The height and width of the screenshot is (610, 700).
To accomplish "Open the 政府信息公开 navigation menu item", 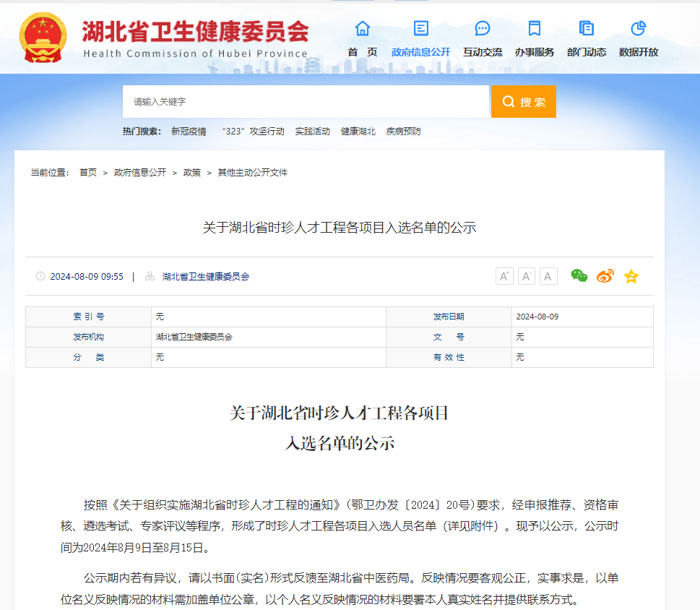I will (420, 51).
